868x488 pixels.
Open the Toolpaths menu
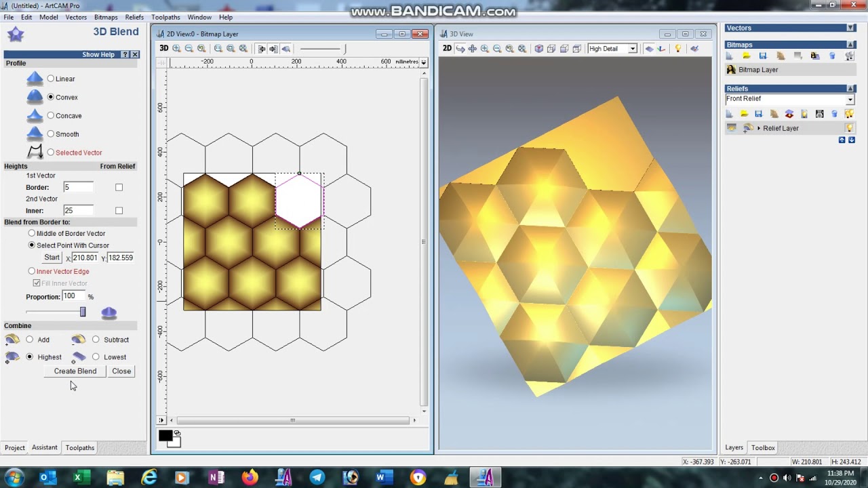pos(165,17)
